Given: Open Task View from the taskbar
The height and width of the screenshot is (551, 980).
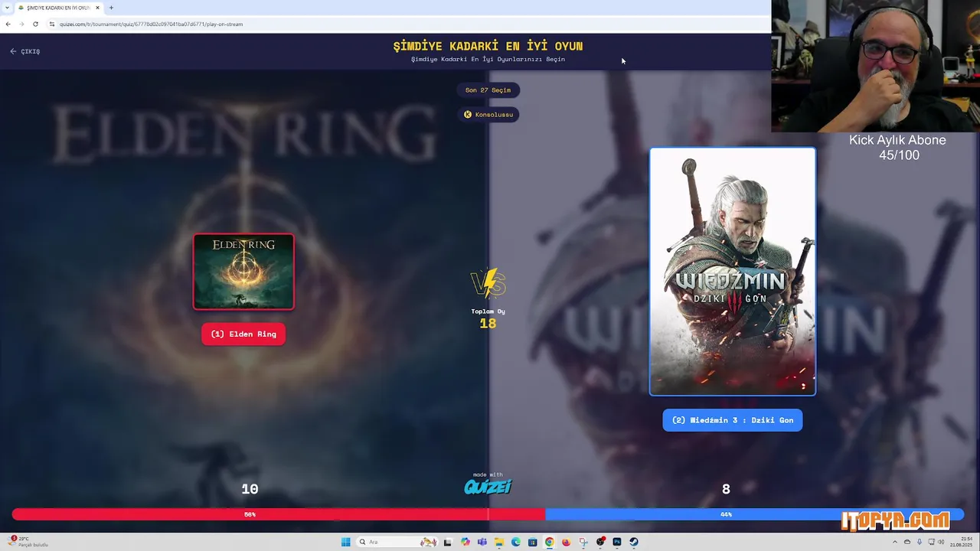Looking at the screenshot, I should [x=447, y=542].
